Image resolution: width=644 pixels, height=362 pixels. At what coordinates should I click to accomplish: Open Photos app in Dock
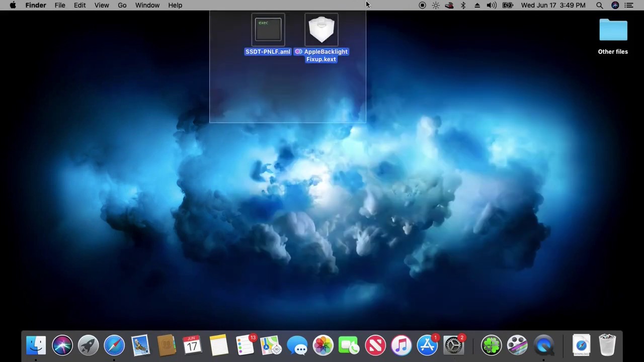[x=323, y=345]
